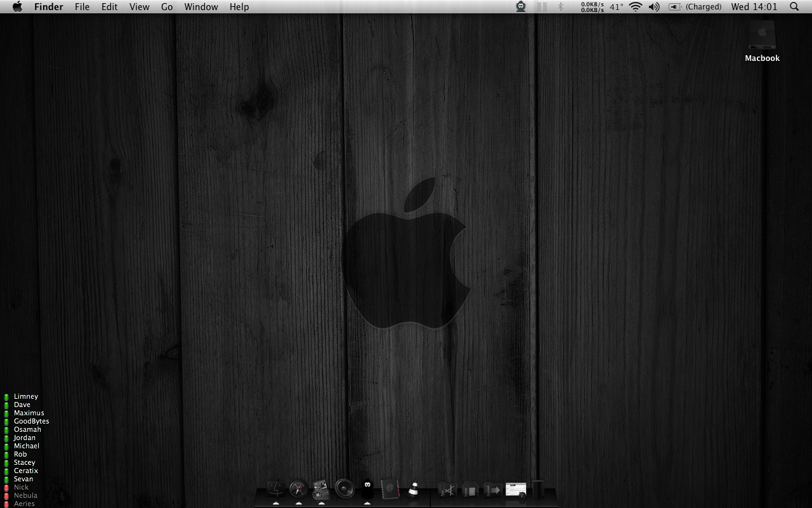The image size is (812, 508).
Task: Open the volume control in menu bar
Action: [x=654, y=6]
